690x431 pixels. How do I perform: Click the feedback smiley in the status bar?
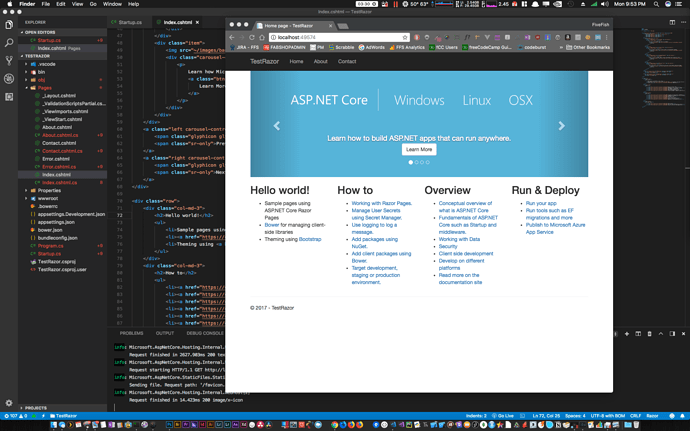tap(672, 416)
